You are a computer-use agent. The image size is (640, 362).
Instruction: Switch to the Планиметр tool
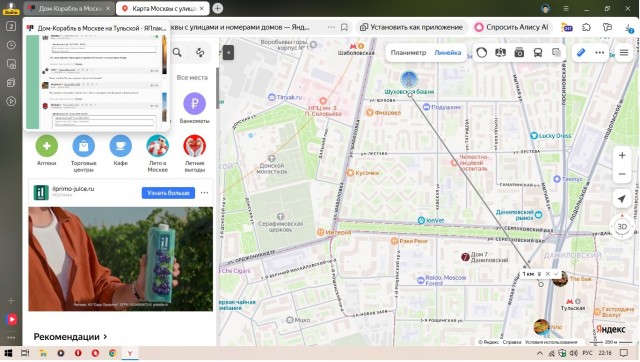pos(408,53)
